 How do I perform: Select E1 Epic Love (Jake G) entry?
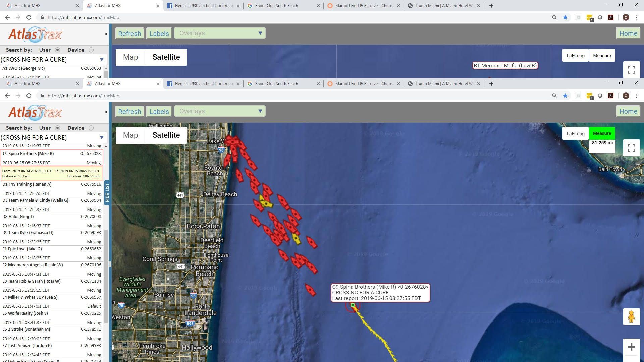(52, 253)
